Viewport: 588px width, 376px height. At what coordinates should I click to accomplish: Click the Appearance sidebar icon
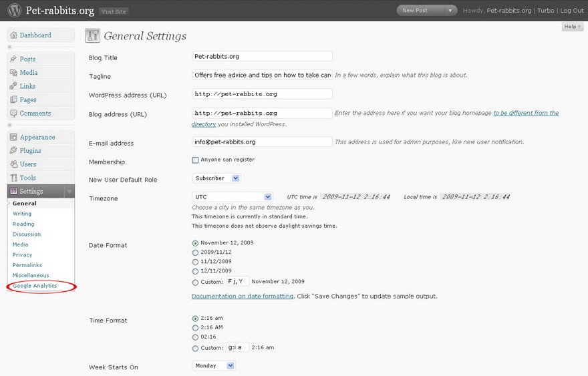coord(13,137)
